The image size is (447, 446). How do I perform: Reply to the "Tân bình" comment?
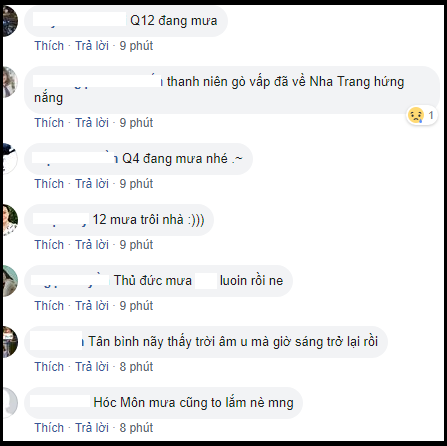(92, 367)
